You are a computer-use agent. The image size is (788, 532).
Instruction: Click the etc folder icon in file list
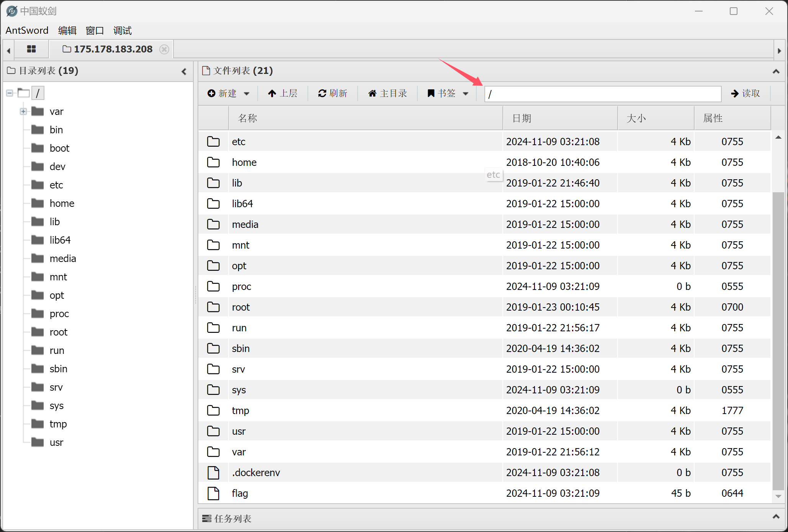click(213, 141)
